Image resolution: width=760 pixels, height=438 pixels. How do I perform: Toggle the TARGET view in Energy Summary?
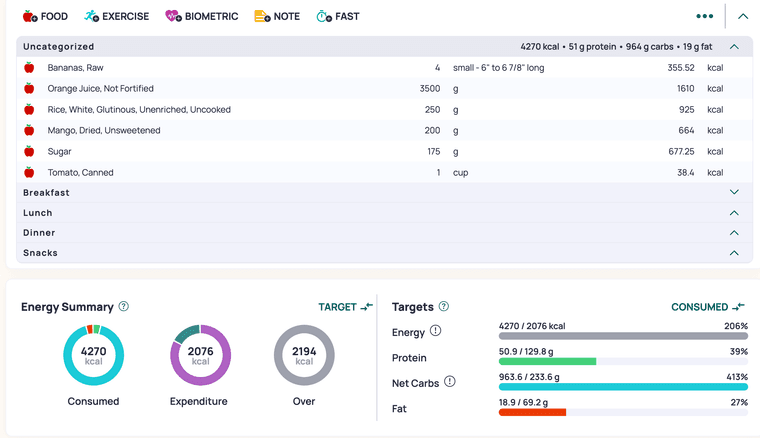pos(345,307)
